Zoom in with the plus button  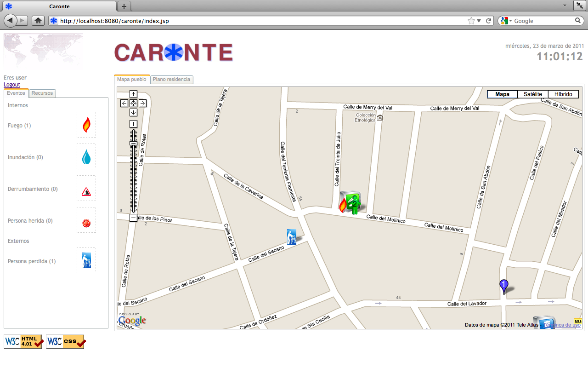[133, 124]
